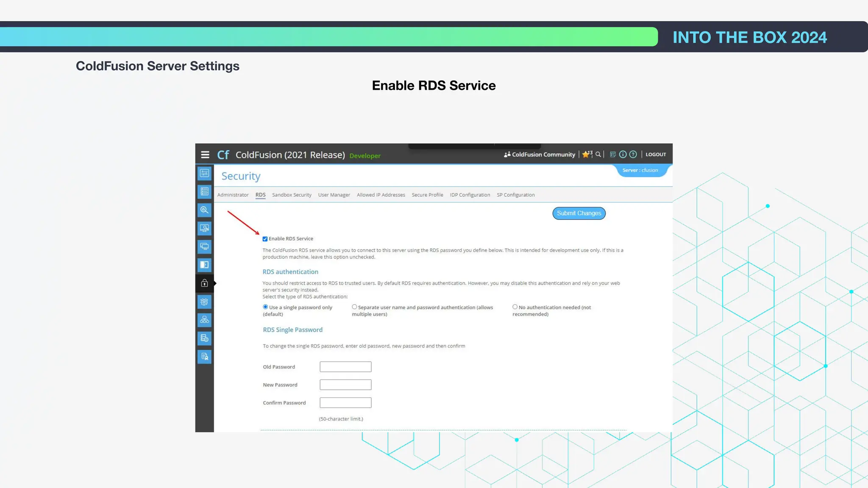Viewport: 868px width, 488px height.
Task: Click the search magnifier in the header
Action: pyautogui.click(x=598, y=154)
